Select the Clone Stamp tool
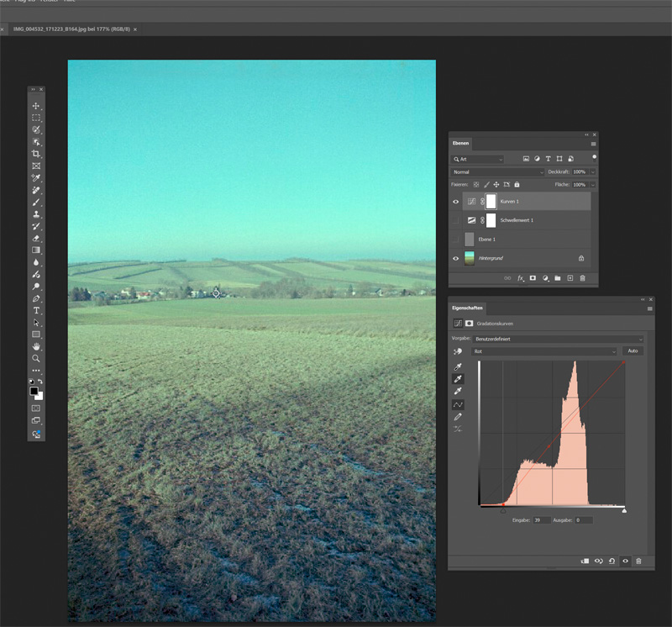Image resolution: width=672 pixels, height=627 pixels. point(36,214)
